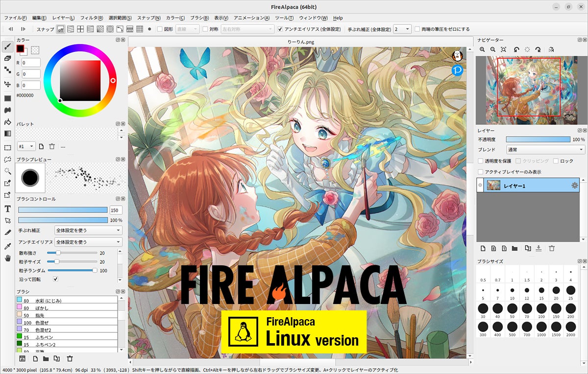Image resolution: width=588 pixels, height=374 pixels.
Task: Uncheck the 沿って回転 checkbox
Action: (x=55, y=279)
